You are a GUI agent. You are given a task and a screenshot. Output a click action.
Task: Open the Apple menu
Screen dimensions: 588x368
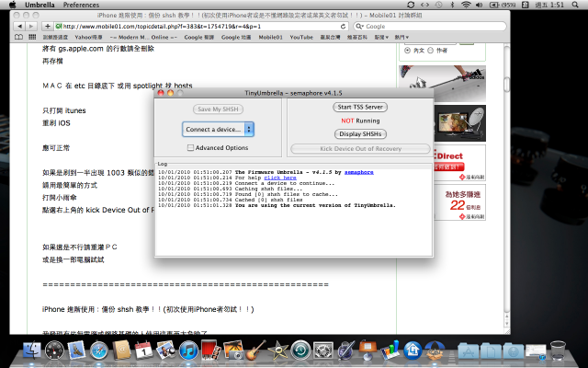pos(13,5)
